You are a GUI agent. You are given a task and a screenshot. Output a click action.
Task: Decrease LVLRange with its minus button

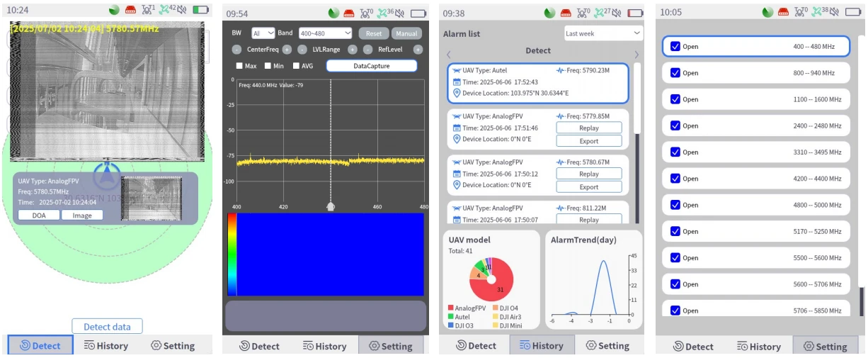[x=302, y=50]
